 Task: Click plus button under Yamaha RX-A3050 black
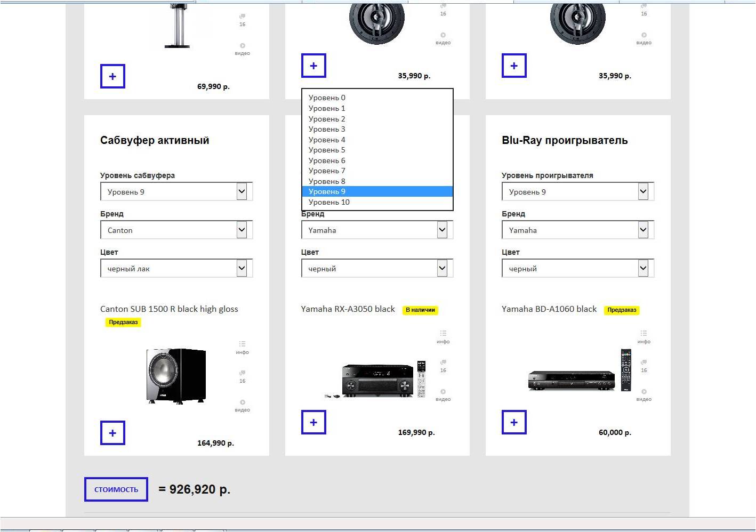tap(313, 422)
